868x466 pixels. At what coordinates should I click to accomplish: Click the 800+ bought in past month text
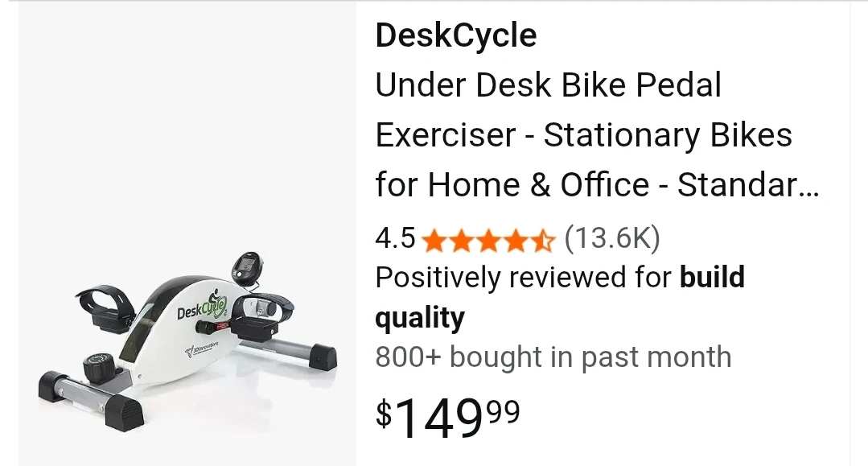coord(553,357)
